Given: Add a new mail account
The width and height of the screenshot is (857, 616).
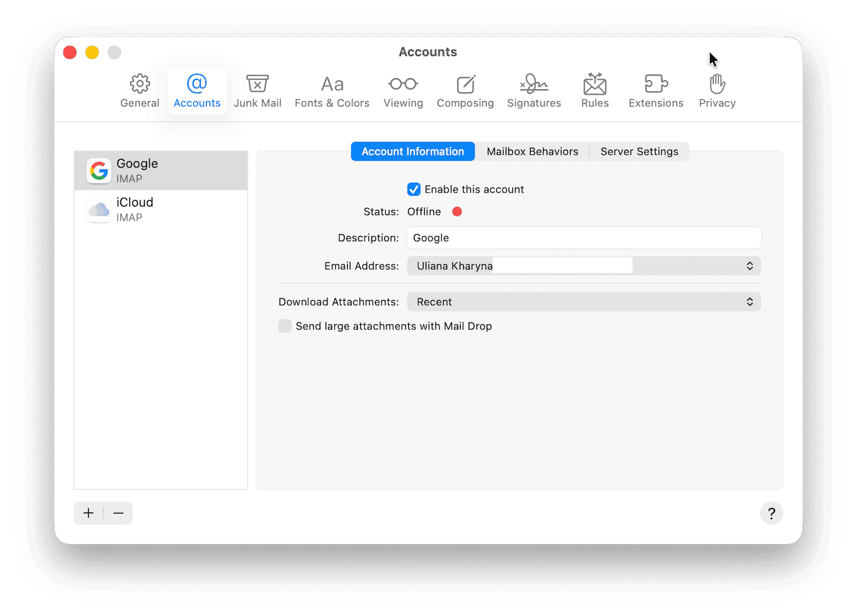Looking at the screenshot, I should [x=88, y=513].
